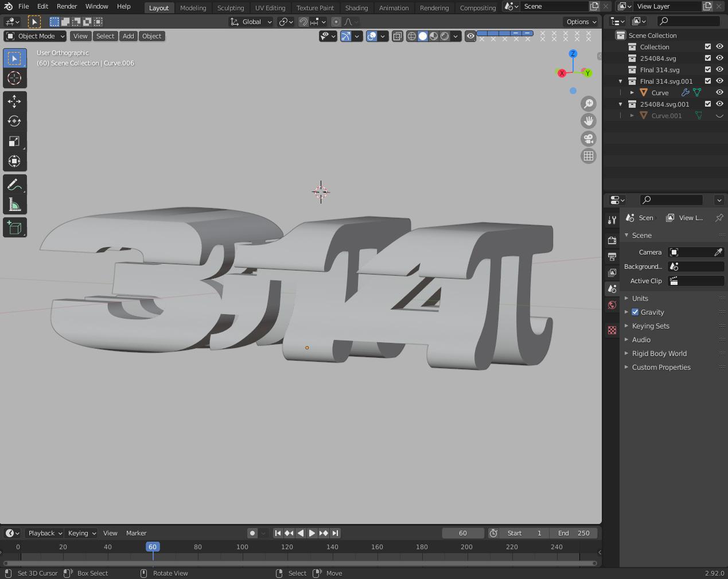728x579 pixels.
Task: Select the Move tool in toolbar
Action: coord(14,101)
